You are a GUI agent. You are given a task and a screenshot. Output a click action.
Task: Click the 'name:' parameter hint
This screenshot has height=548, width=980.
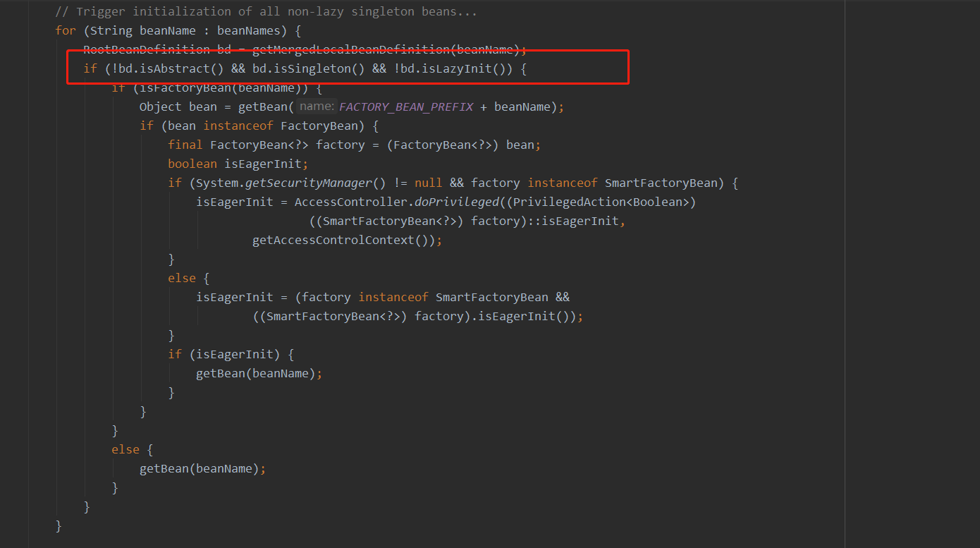pyautogui.click(x=317, y=106)
